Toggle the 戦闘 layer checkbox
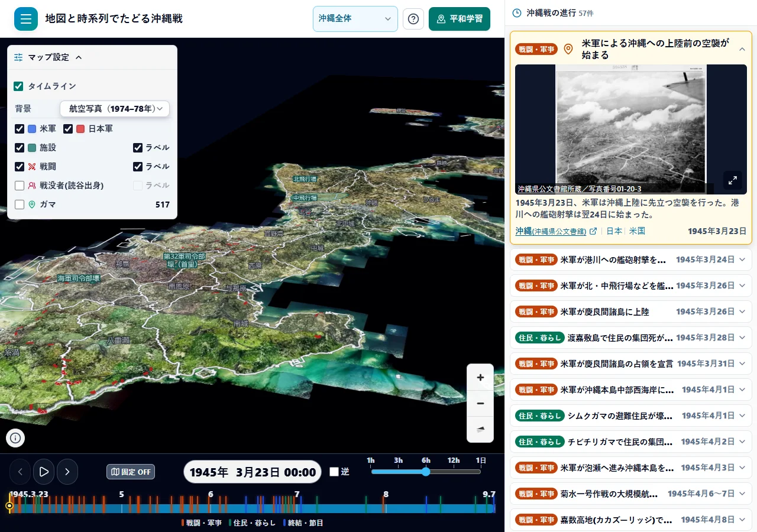The height and width of the screenshot is (532, 757). click(x=20, y=167)
